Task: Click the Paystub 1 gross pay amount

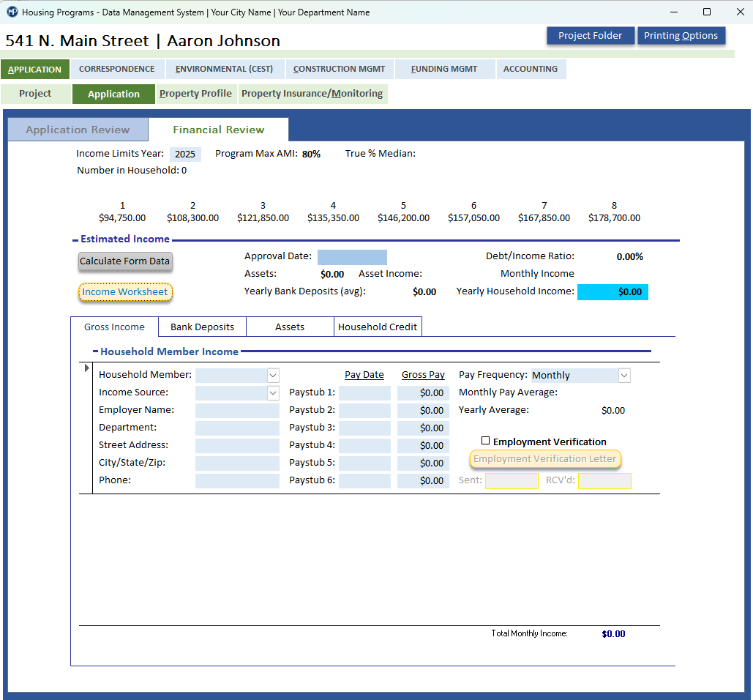Action: click(423, 393)
